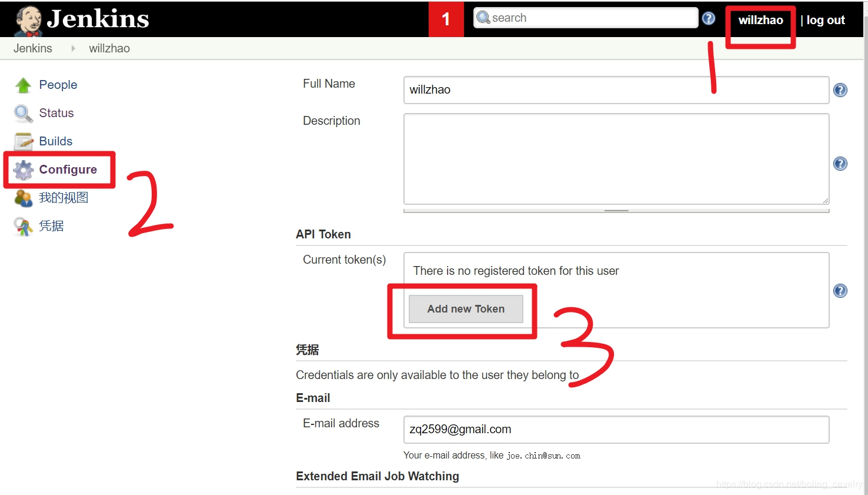Edit the Full Name field
Screen dimensions: 868x495
coord(616,90)
